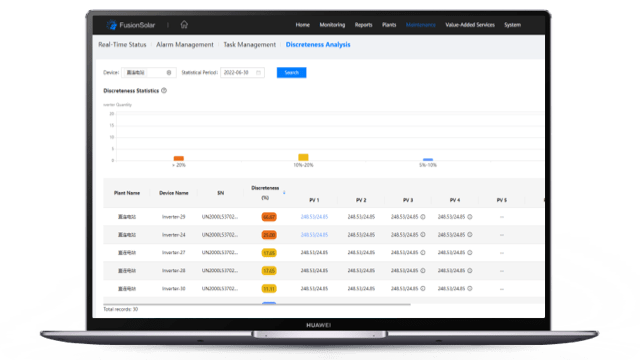
Task: Click Inverter-29 PV 3 info icon
Action: pyautogui.click(x=423, y=217)
